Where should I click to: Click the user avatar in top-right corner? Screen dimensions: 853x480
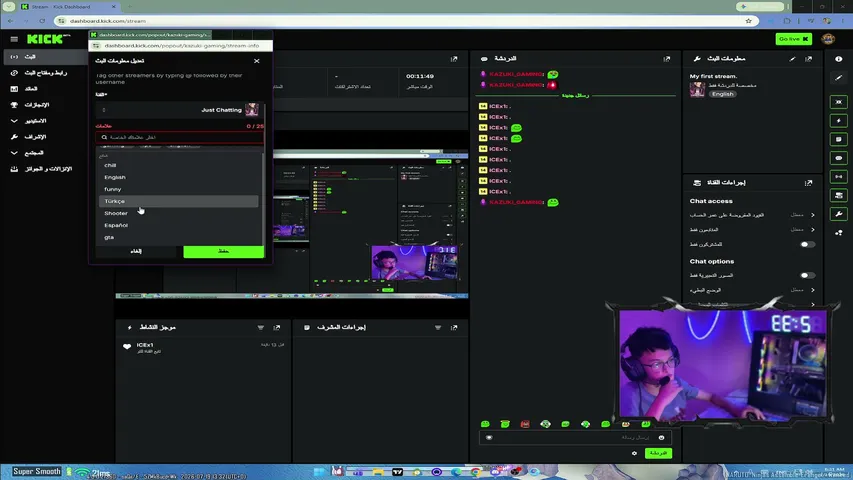coord(828,39)
